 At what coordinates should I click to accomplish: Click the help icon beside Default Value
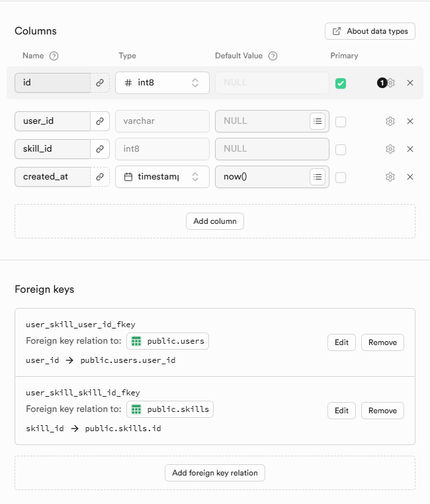click(x=273, y=56)
